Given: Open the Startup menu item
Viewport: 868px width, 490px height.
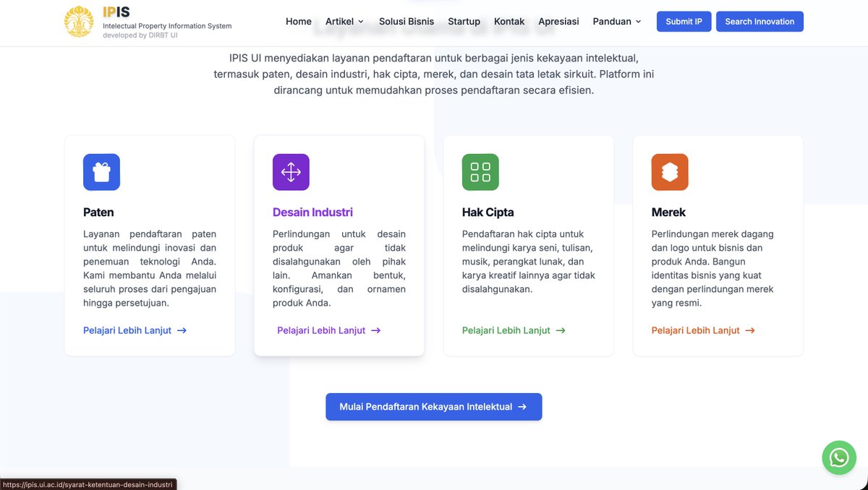Looking at the screenshot, I should click(x=464, y=22).
